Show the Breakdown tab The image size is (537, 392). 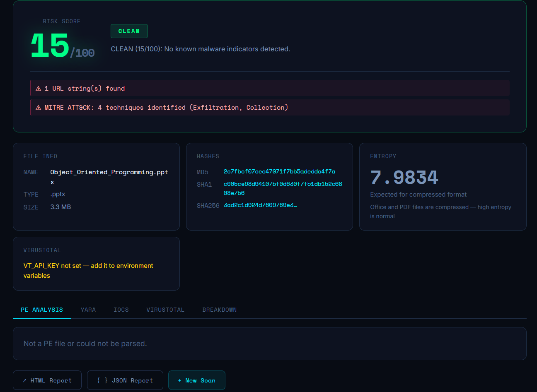220,310
